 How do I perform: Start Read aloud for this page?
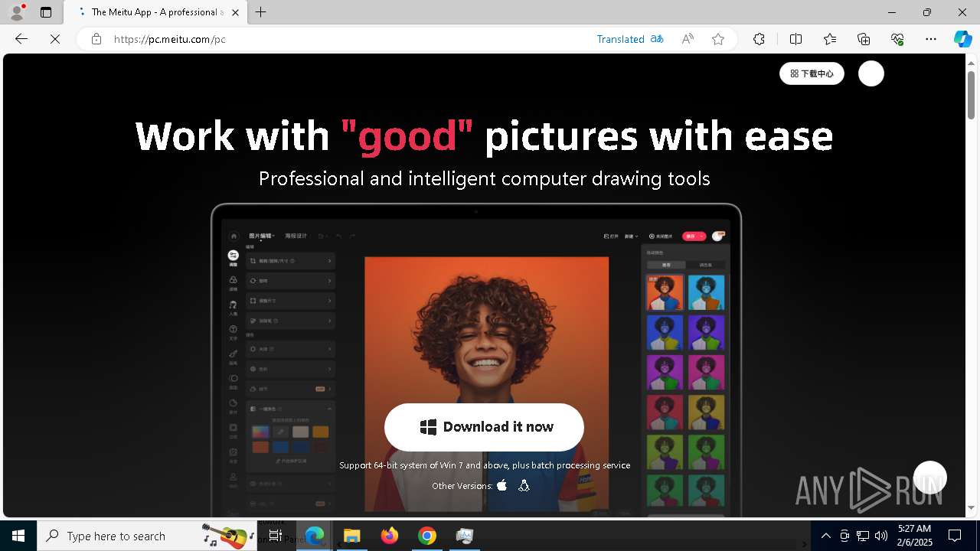click(x=688, y=39)
